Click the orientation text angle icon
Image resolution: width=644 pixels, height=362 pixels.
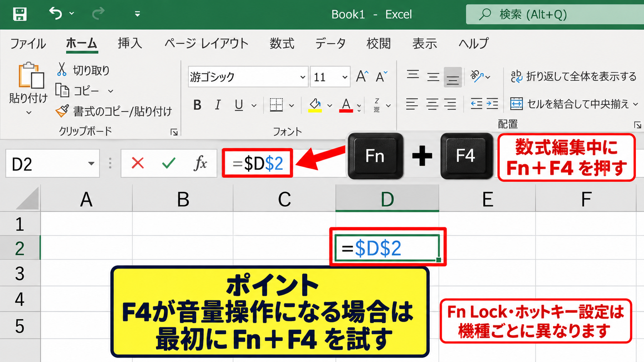tap(477, 76)
